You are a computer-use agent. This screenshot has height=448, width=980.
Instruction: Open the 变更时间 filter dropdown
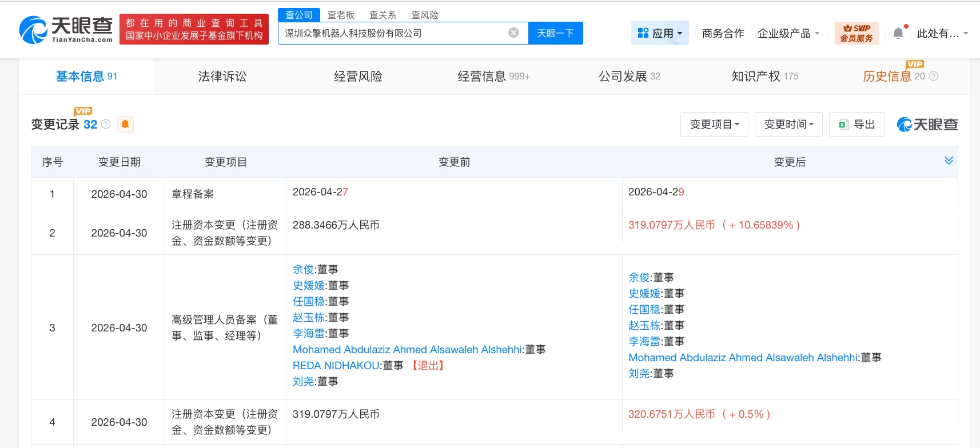pyautogui.click(x=788, y=124)
